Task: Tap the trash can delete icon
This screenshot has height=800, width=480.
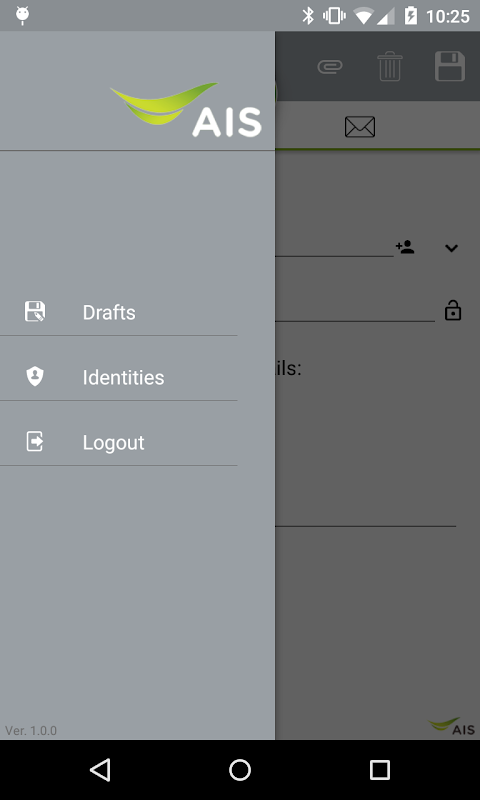Action: [390, 66]
